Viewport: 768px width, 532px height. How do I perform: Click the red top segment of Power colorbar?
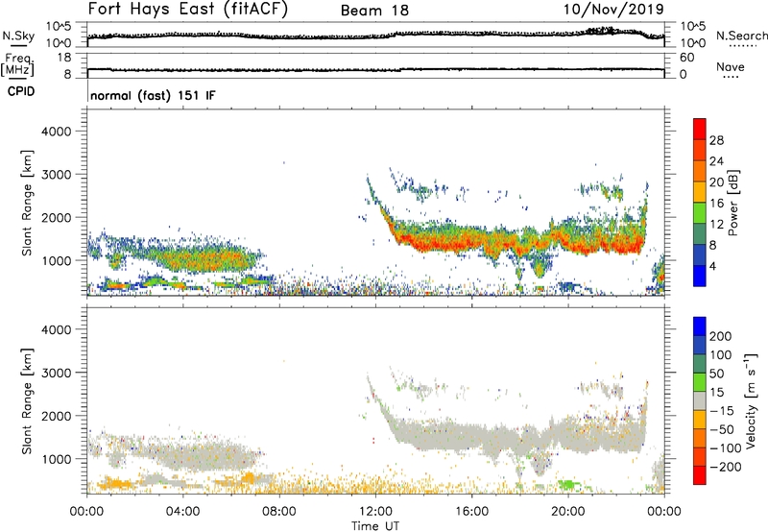(700, 129)
